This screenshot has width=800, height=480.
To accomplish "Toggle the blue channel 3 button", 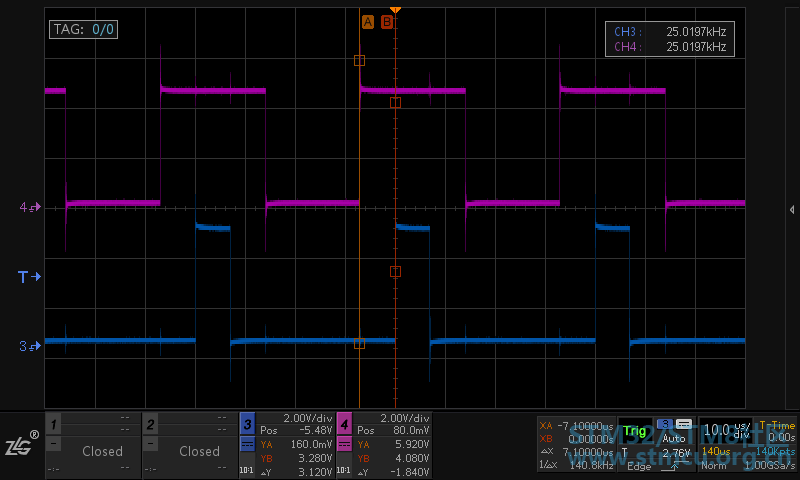I will [x=247, y=424].
